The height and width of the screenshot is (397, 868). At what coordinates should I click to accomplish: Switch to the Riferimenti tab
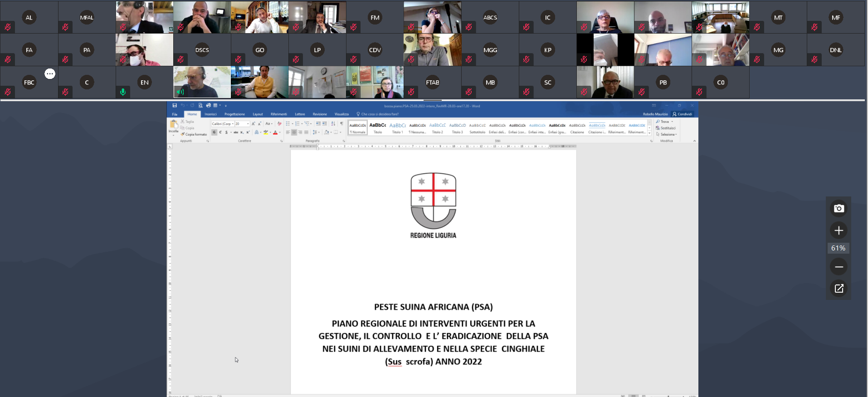click(278, 114)
